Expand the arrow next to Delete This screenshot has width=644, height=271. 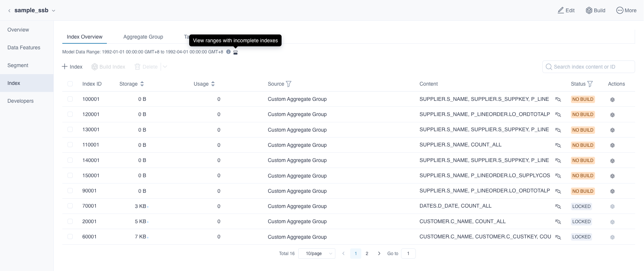click(x=165, y=67)
